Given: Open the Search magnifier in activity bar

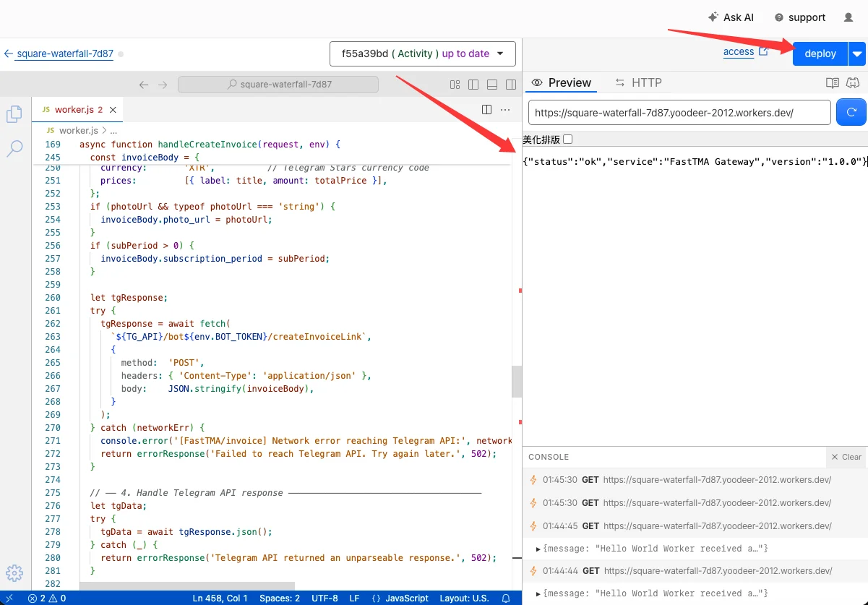Looking at the screenshot, I should tap(14, 149).
